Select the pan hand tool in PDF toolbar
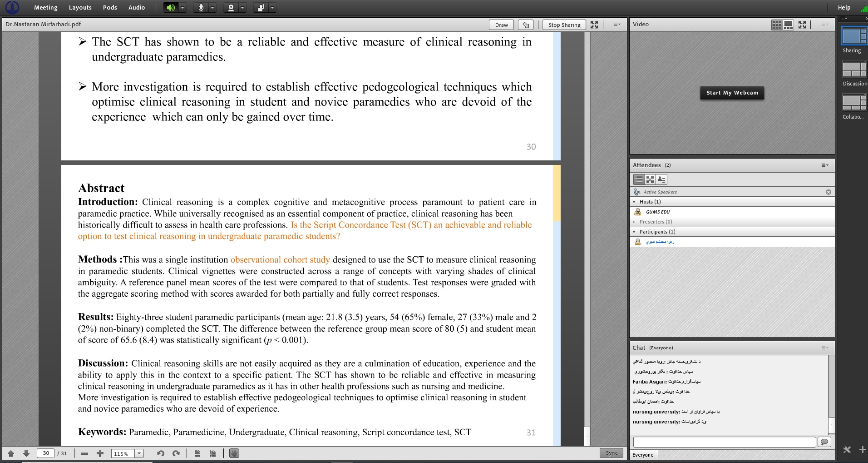 (x=234, y=453)
